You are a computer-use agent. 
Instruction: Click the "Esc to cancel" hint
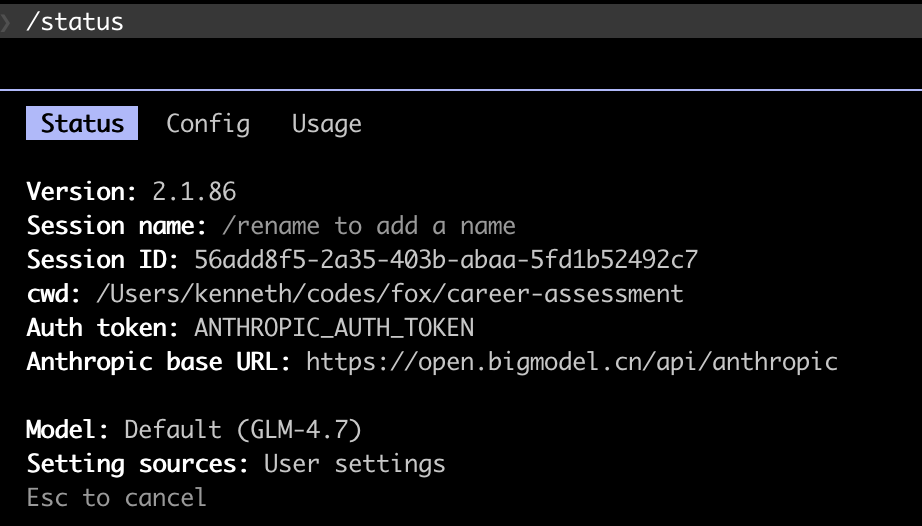pyautogui.click(x=116, y=498)
